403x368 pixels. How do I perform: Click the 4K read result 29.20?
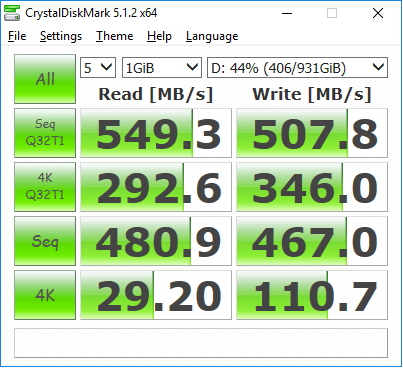pyautogui.click(x=156, y=295)
